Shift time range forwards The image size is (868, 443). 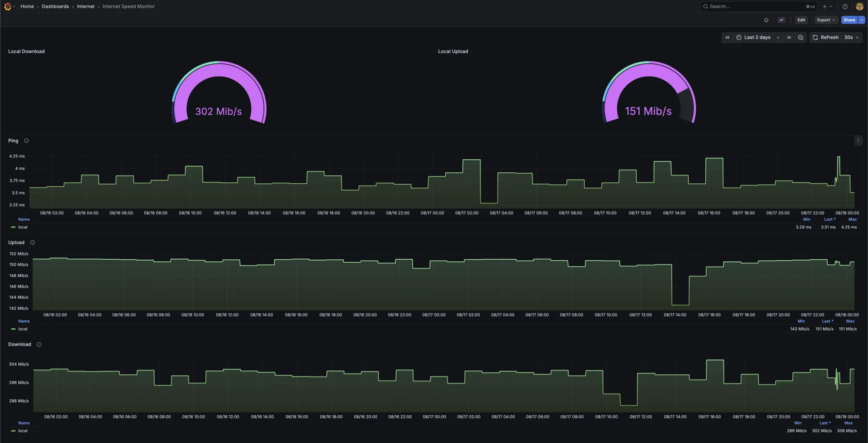[x=789, y=37]
